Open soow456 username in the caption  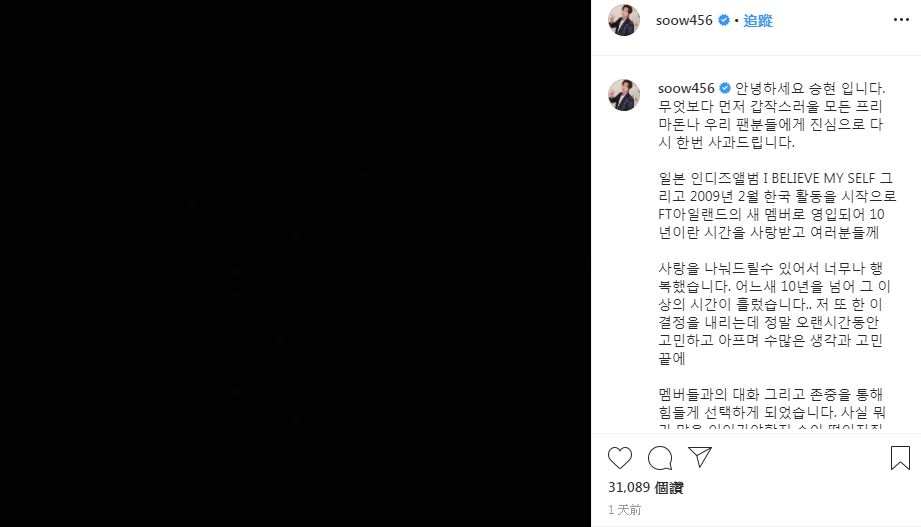tap(686, 88)
